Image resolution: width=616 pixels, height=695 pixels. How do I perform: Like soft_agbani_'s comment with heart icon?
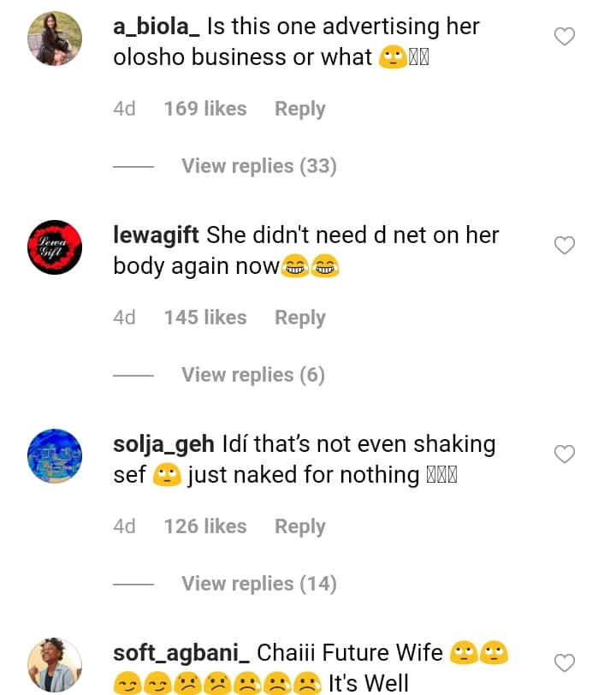click(565, 662)
